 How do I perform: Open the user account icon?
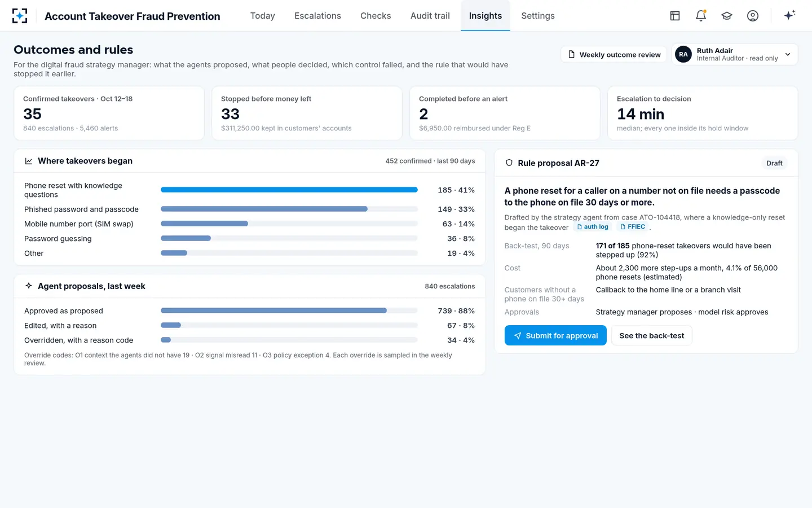point(753,16)
